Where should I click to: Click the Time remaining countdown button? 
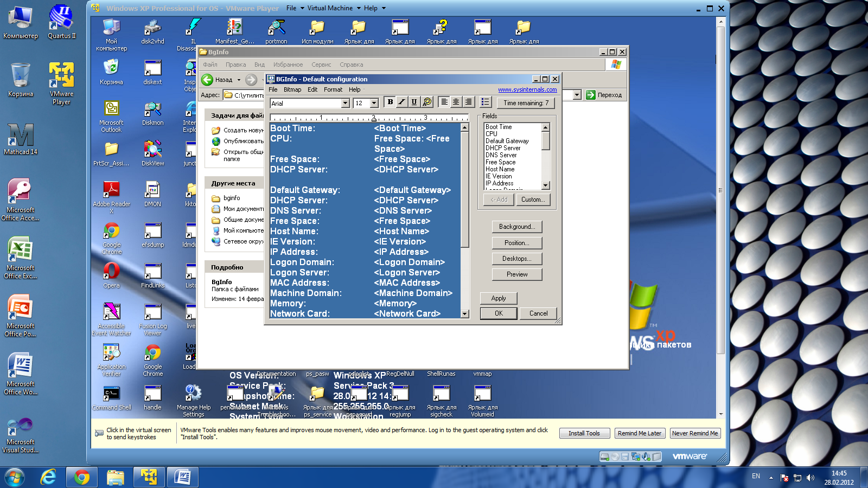click(x=526, y=103)
